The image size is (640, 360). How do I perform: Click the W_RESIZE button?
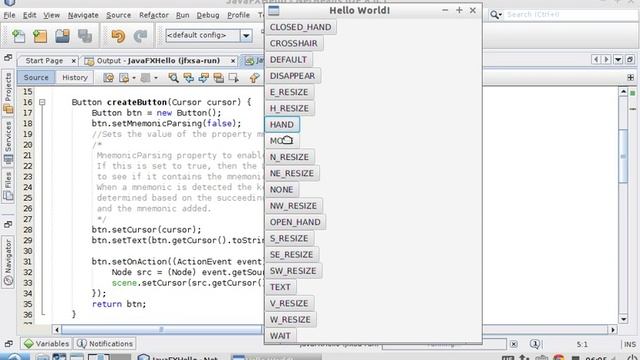[x=290, y=320]
